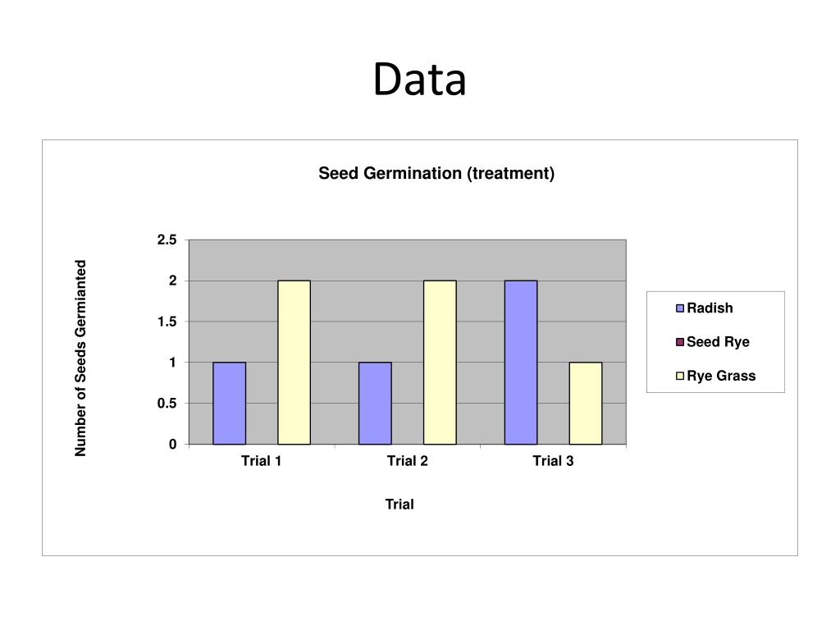
Task: Click the Trial 1 category axis label
Action: click(262, 461)
